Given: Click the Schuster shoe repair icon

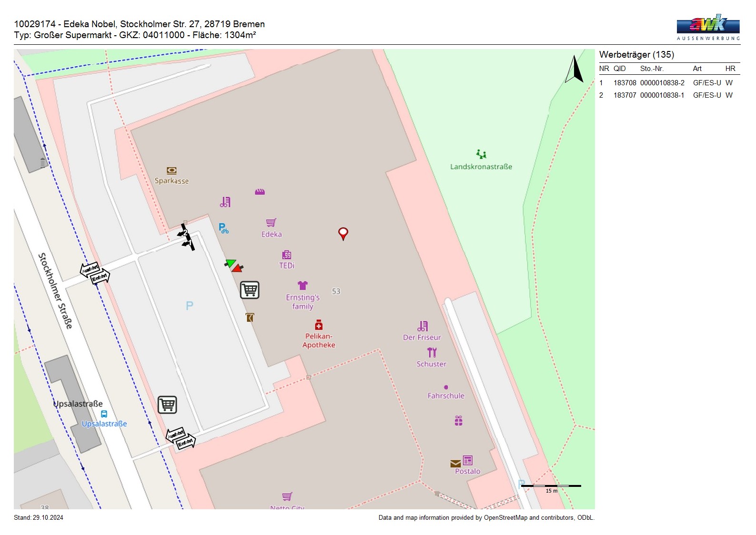Looking at the screenshot, I should click(x=432, y=353).
